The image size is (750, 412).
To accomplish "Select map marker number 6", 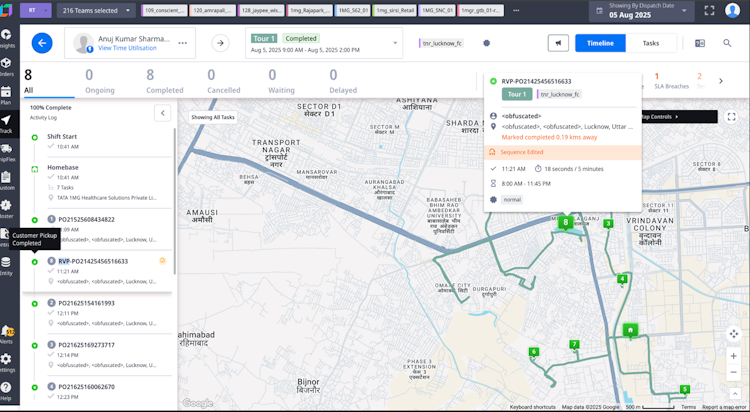I will pyautogui.click(x=534, y=352).
